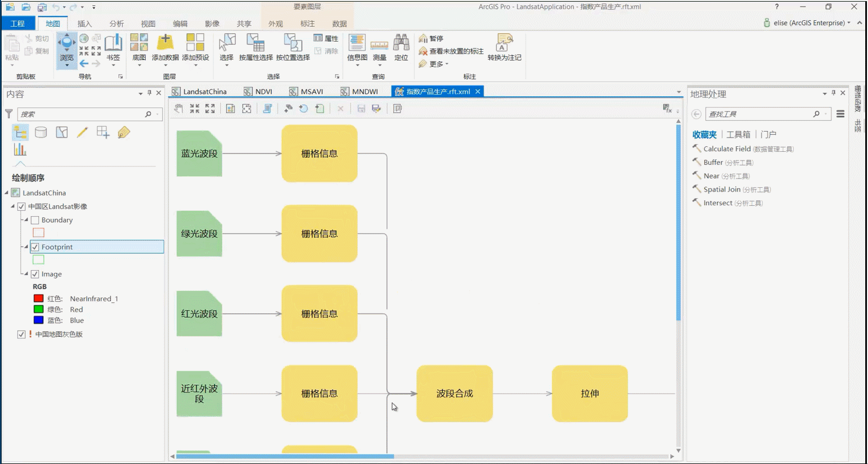Show list by selection

pyautogui.click(x=62, y=132)
